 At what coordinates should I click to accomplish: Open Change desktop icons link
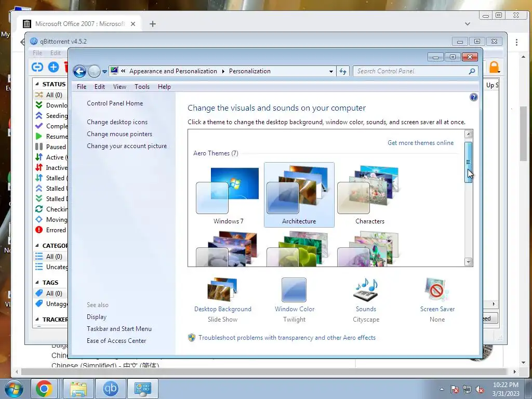pos(117,122)
